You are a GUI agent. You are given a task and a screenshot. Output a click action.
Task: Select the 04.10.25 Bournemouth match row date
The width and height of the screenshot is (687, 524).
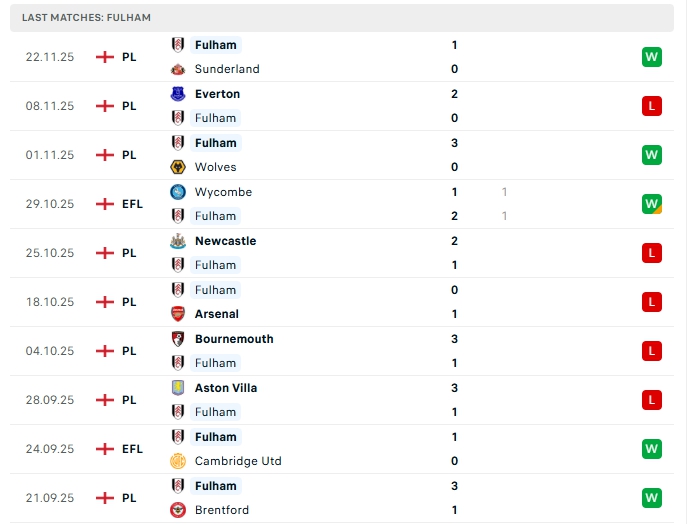click(x=50, y=351)
